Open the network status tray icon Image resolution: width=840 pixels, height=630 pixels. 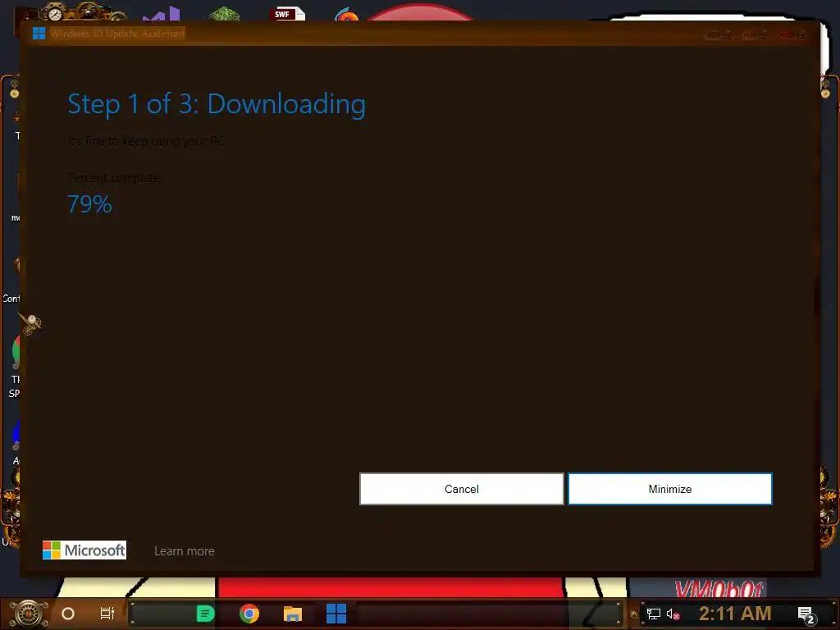654,614
